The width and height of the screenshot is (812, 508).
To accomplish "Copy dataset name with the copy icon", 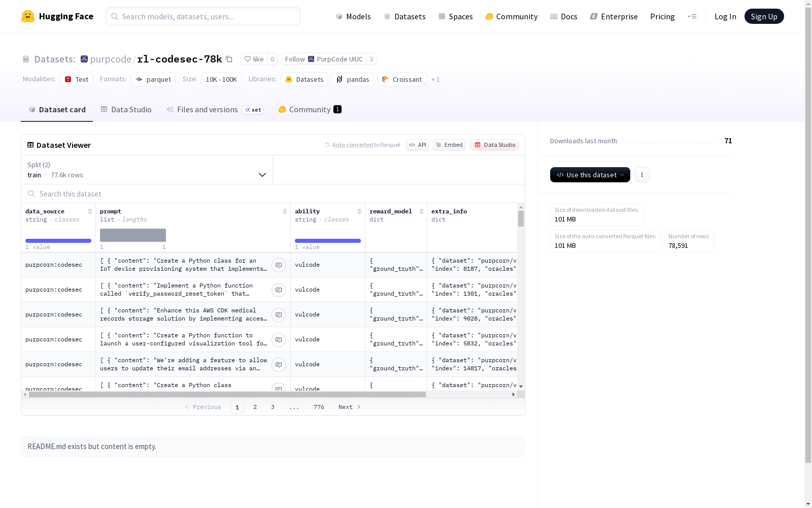I will [229, 59].
